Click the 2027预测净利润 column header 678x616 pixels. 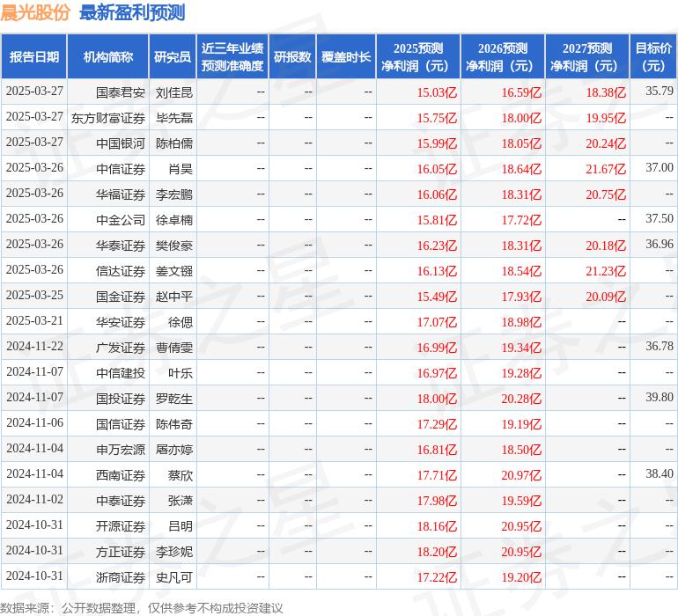coord(587,56)
